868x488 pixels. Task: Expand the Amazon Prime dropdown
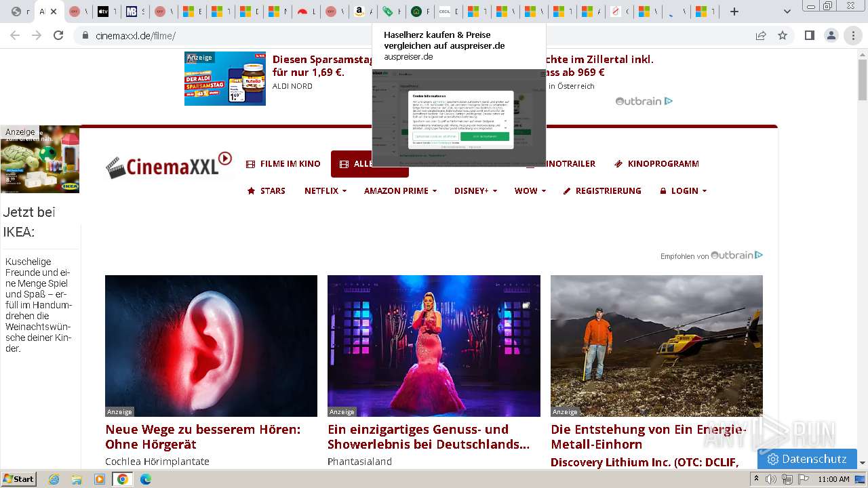pyautogui.click(x=400, y=191)
